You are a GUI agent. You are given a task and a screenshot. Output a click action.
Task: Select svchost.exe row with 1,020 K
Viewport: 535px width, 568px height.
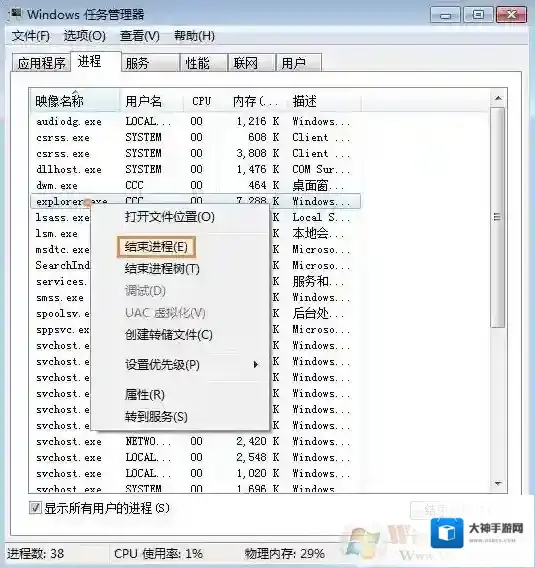pyautogui.click(x=196, y=473)
